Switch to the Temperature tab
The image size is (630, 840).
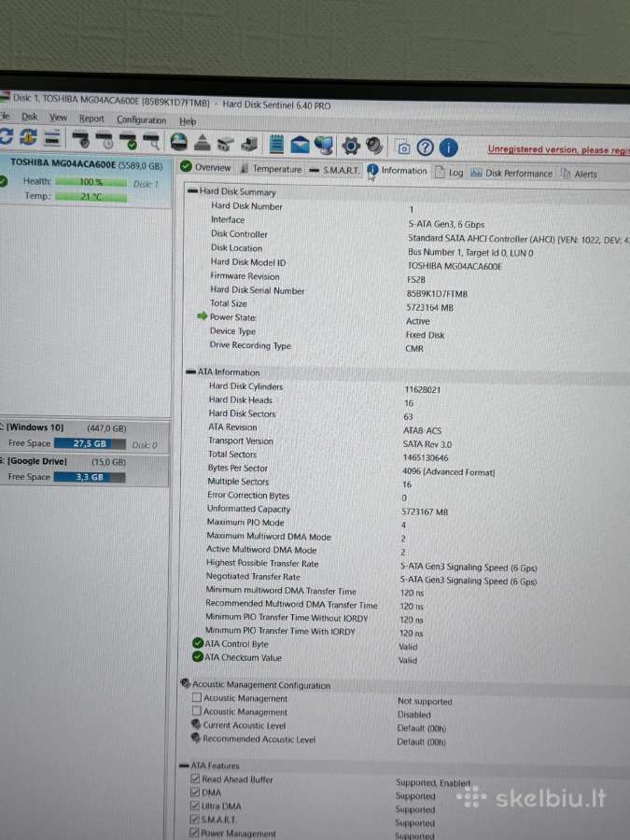pyautogui.click(x=271, y=169)
